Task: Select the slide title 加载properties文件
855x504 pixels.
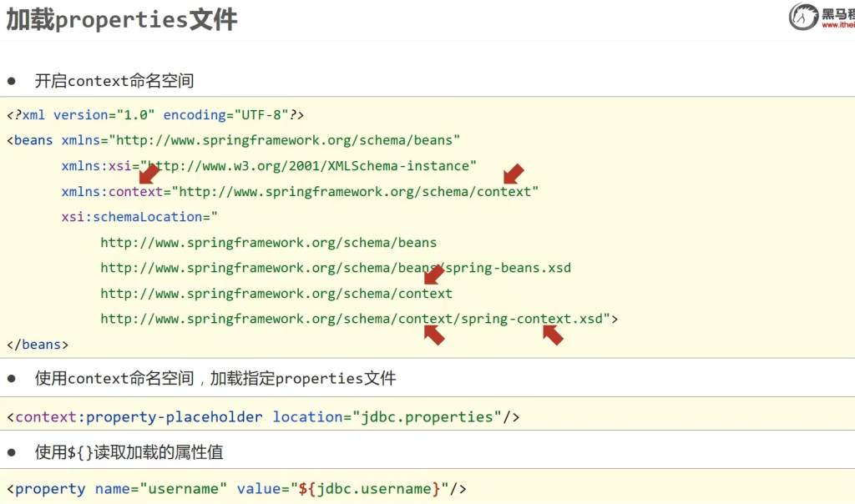Action: pos(122,20)
